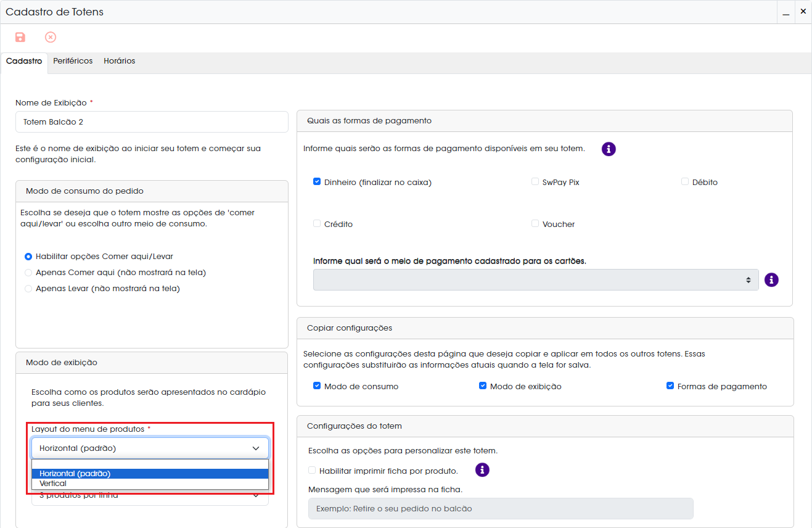Image resolution: width=812 pixels, height=528 pixels.
Task: Enable SwPay Pix payment checkbox
Action: tap(535, 182)
